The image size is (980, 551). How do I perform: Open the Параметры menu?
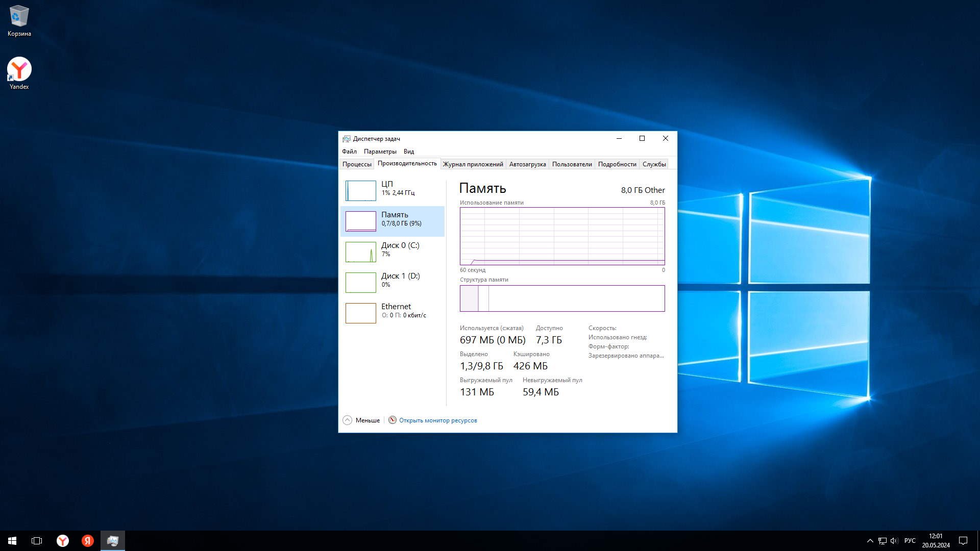380,152
